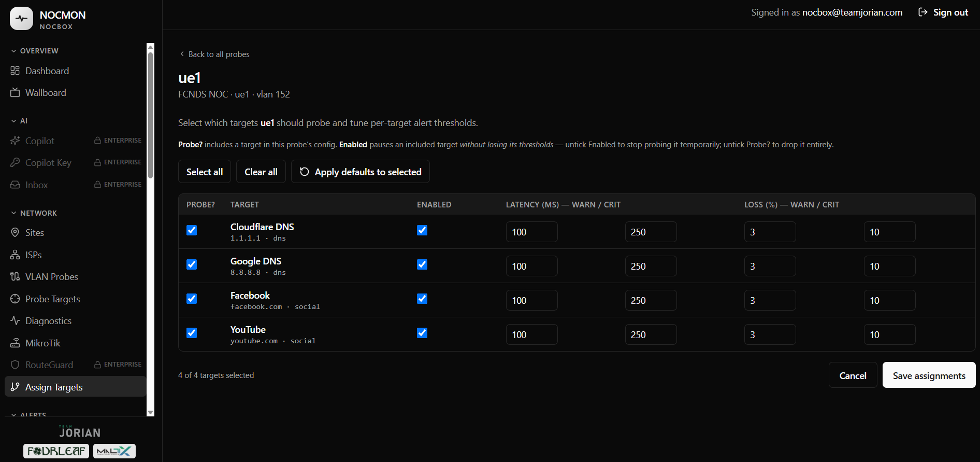Click sidebar scrollbar up arrow

pos(151,47)
